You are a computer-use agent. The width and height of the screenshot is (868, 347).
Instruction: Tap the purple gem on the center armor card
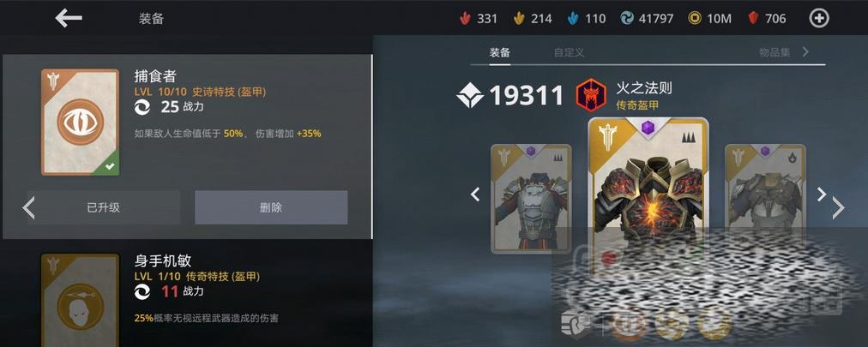(x=648, y=129)
